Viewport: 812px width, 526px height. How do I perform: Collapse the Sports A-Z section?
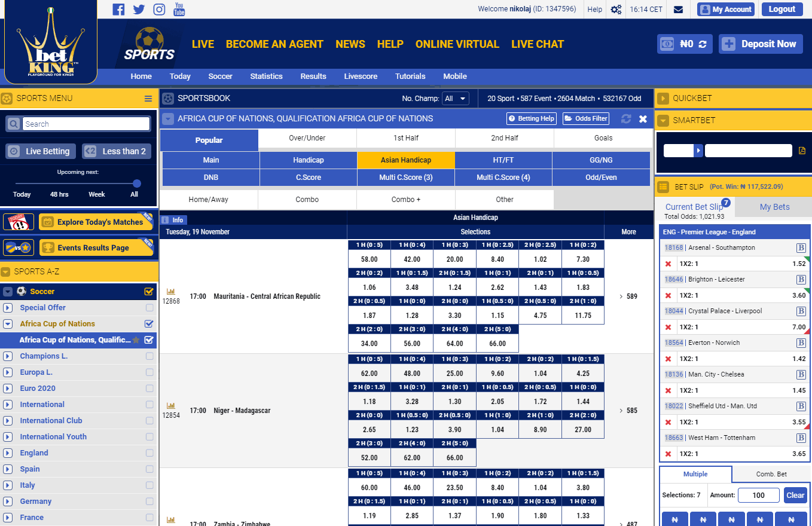point(5,272)
